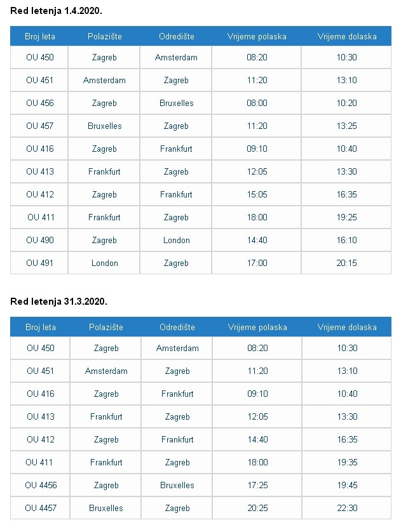Select the 22:30 arrival time cell
401x532 pixels.
[x=347, y=508]
